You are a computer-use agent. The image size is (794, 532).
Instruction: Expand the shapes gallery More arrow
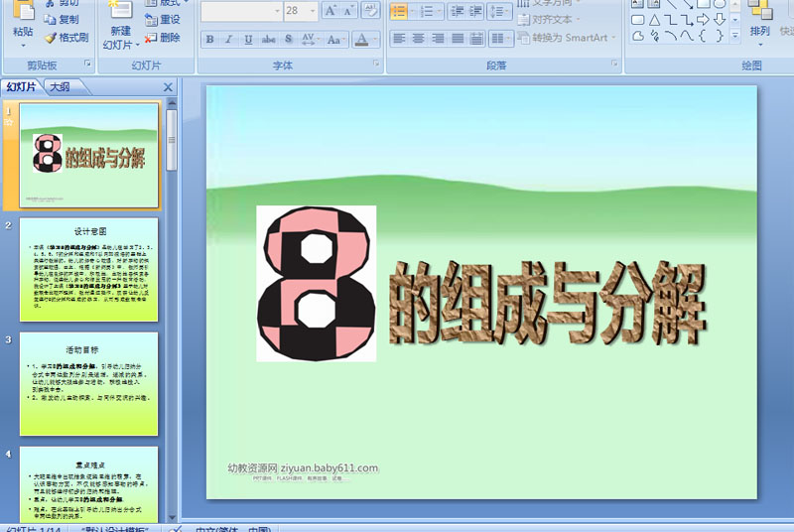(x=735, y=36)
